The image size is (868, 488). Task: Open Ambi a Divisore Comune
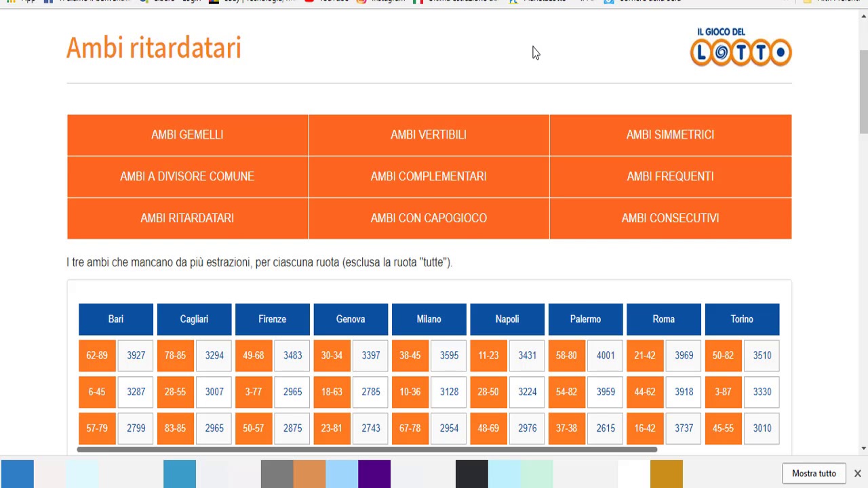(x=187, y=176)
